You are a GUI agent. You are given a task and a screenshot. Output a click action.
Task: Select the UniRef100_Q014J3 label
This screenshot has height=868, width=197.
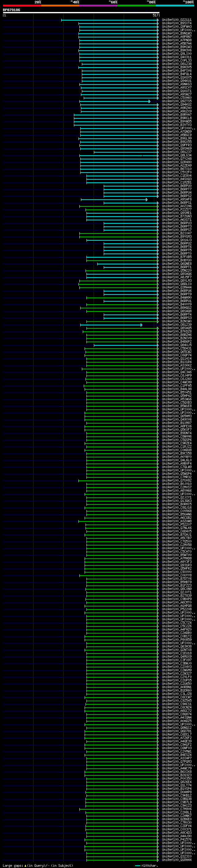(x=176, y=240)
